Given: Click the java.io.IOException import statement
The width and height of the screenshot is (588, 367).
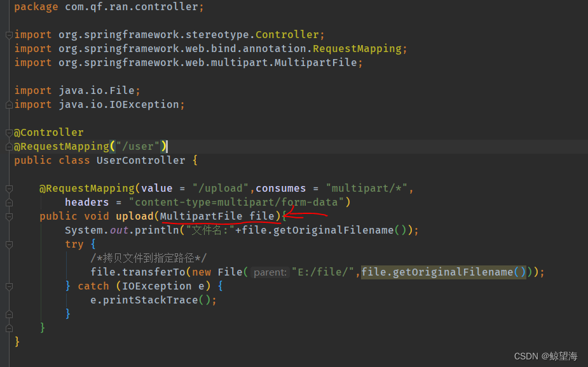Looking at the screenshot, I should point(99,105).
